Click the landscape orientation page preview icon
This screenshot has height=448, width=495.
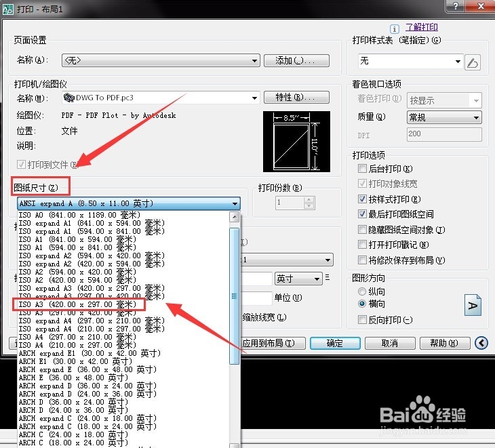click(473, 305)
